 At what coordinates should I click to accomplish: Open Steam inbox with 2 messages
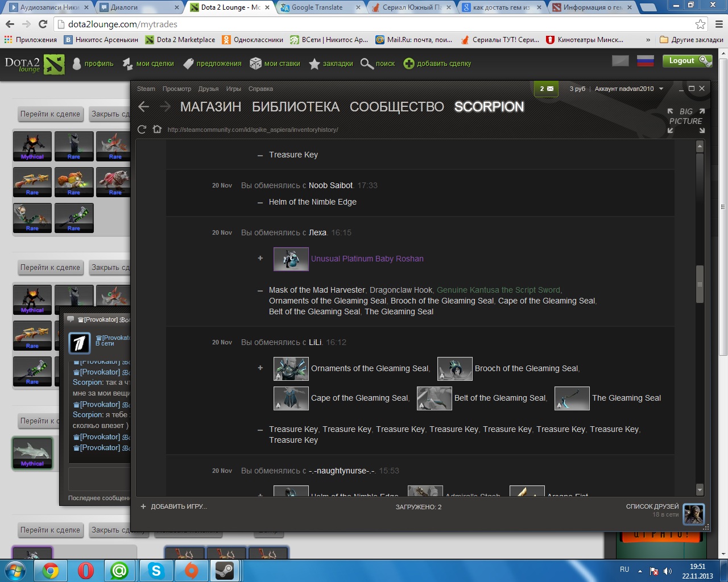click(x=546, y=89)
